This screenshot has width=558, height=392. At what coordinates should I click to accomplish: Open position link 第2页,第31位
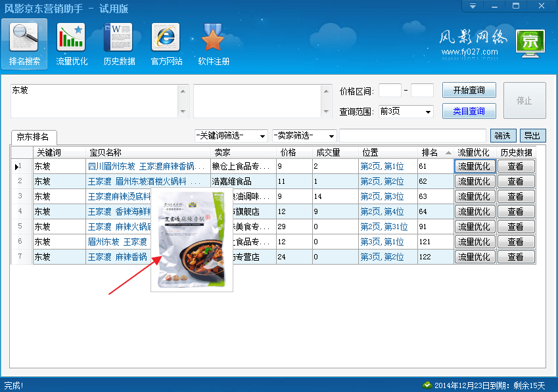click(384, 227)
